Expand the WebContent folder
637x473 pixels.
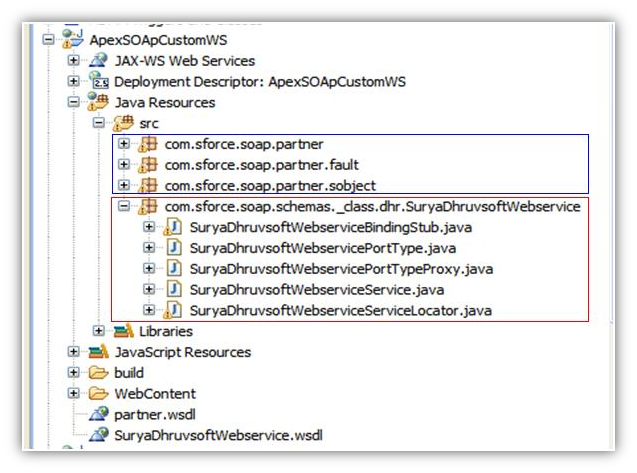74,393
